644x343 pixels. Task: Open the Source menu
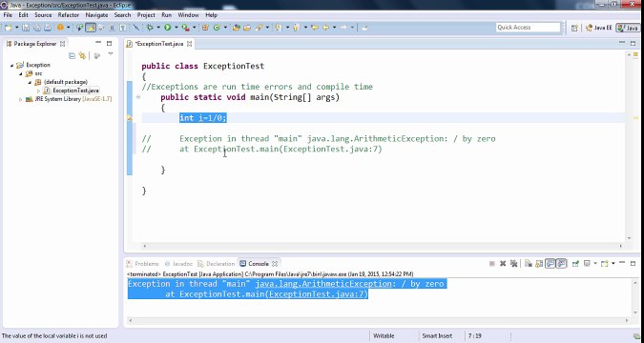pos(43,15)
